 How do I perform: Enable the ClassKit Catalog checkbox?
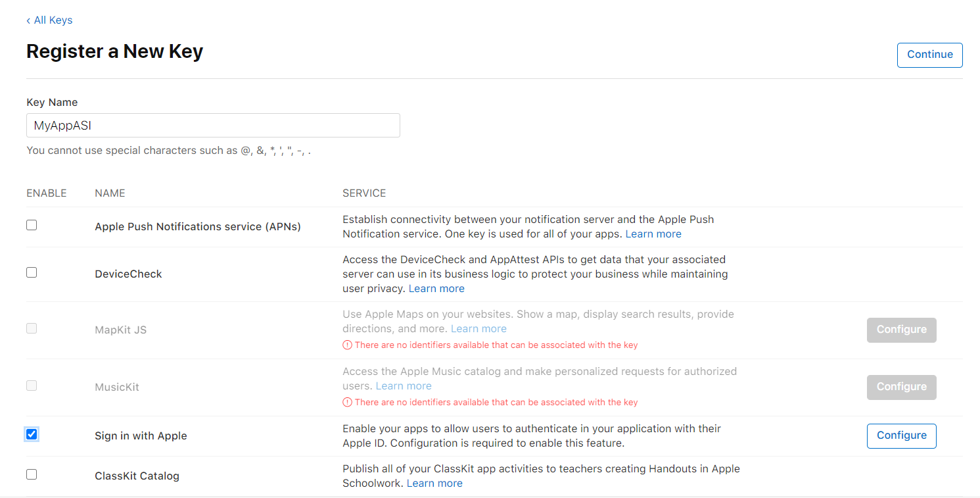coord(32,474)
